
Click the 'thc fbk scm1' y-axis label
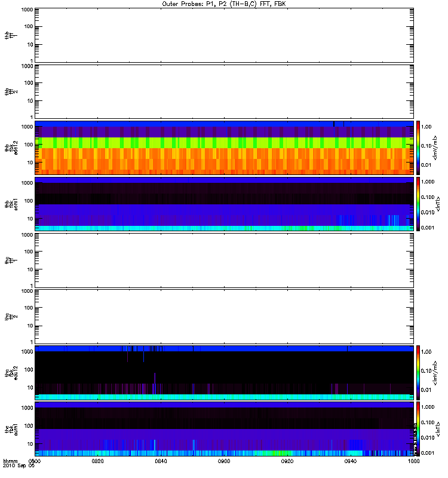(x=11, y=429)
